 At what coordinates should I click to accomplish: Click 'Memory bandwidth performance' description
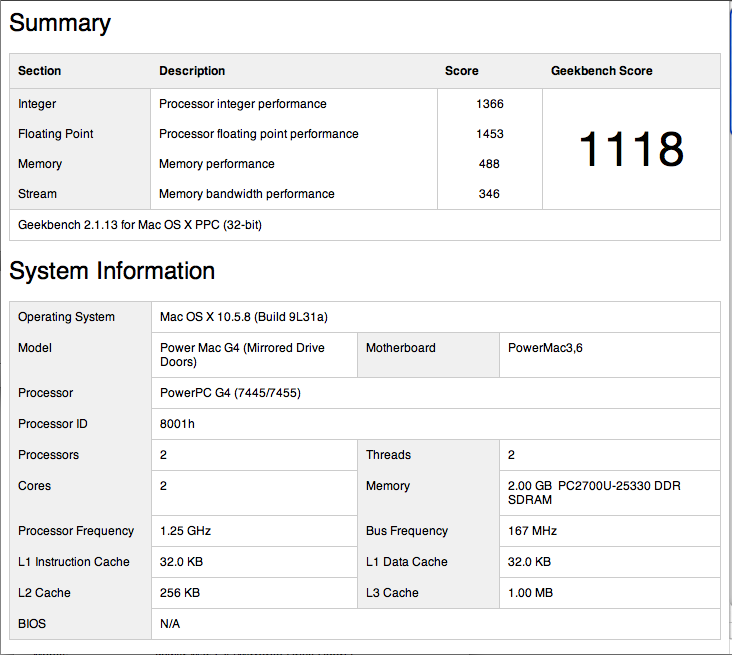pyautogui.click(x=246, y=194)
